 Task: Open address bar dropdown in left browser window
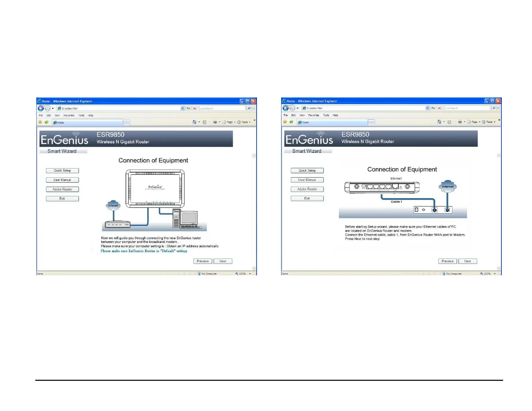pos(183,108)
